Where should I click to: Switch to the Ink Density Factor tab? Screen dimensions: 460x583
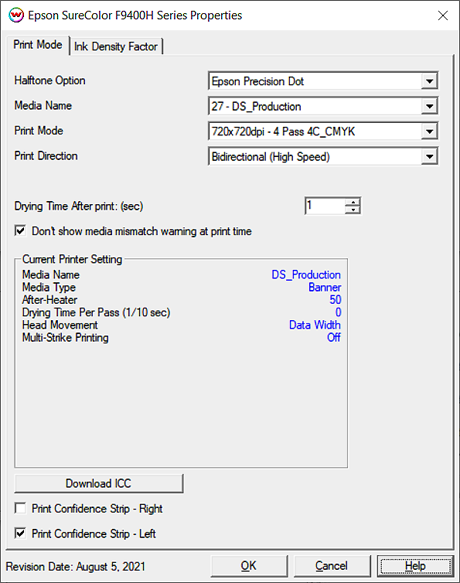[116, 46]
